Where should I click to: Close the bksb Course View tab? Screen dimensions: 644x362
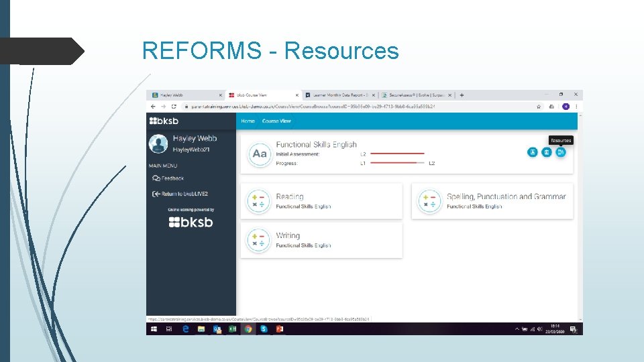297,95
